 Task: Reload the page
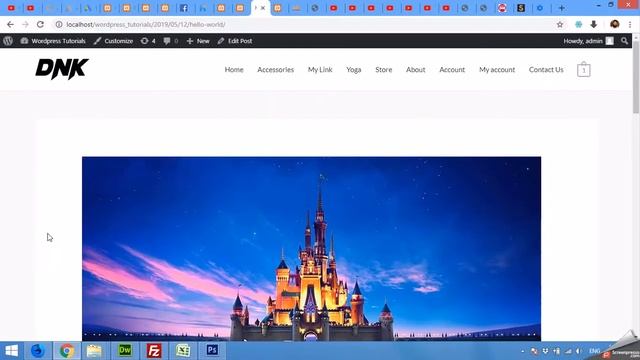40,24
